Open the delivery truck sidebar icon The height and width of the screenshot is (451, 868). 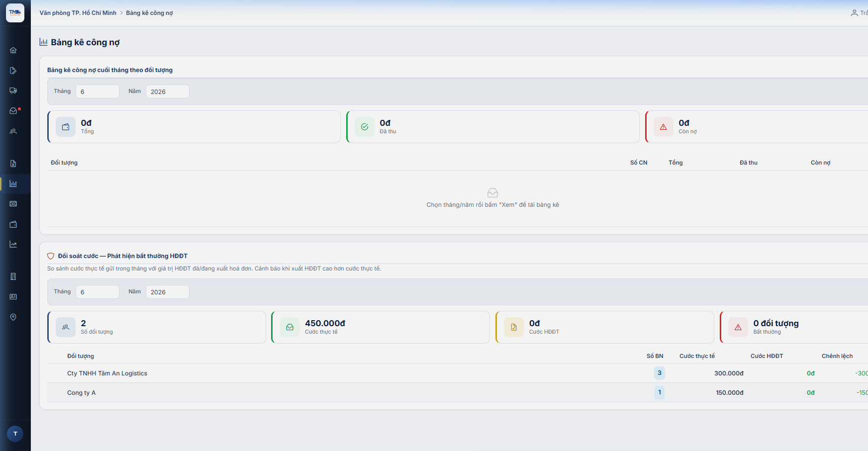13,90
